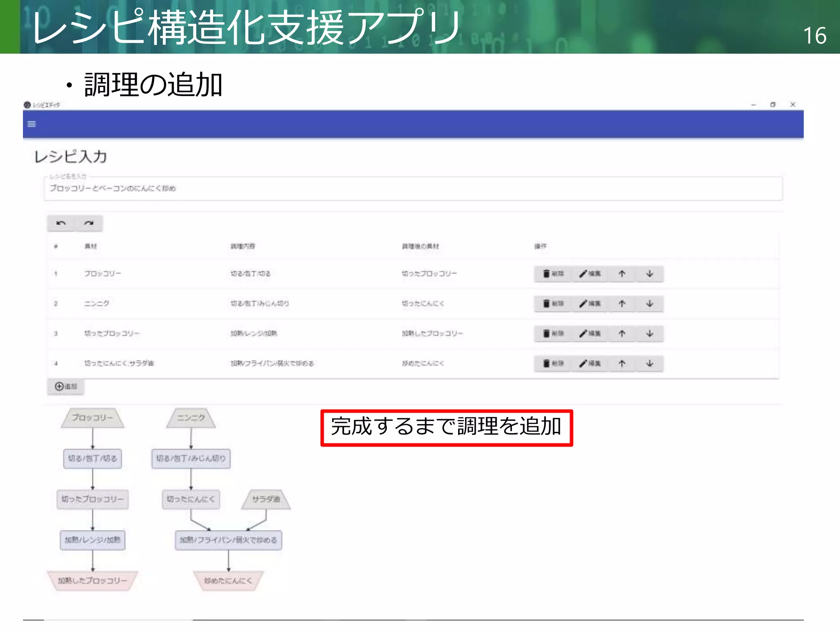This screenshot has height=630, width=840.
Task: Delete row 3 切ったブロッコリー step
Action: tap(553, 333)
